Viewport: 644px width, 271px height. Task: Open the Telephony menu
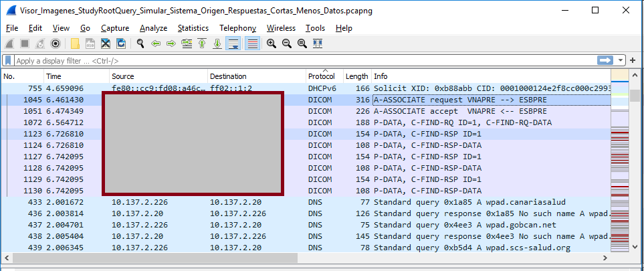237,28
